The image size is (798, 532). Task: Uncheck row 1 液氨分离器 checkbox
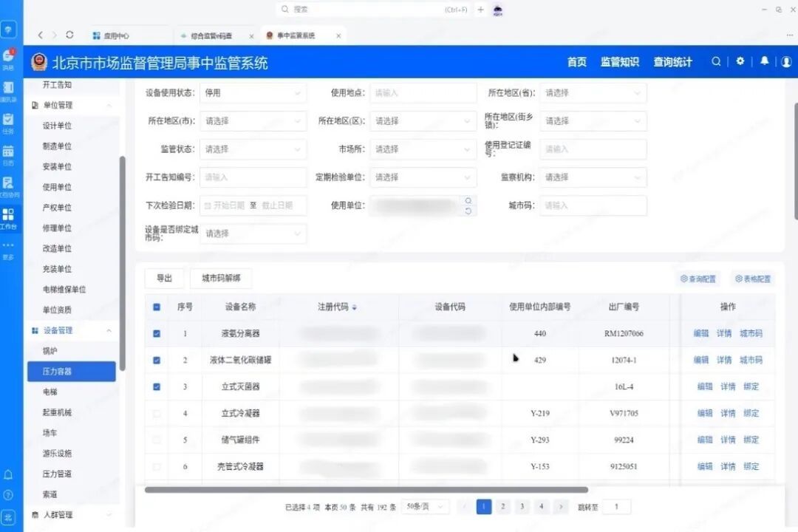(157, 334)
